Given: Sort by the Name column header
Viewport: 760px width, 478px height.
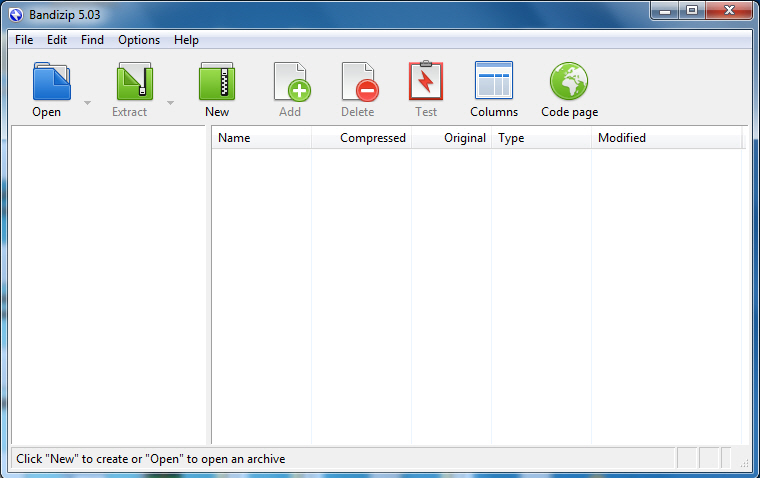Looking at the screenshot, I should (x=261, y=138).
